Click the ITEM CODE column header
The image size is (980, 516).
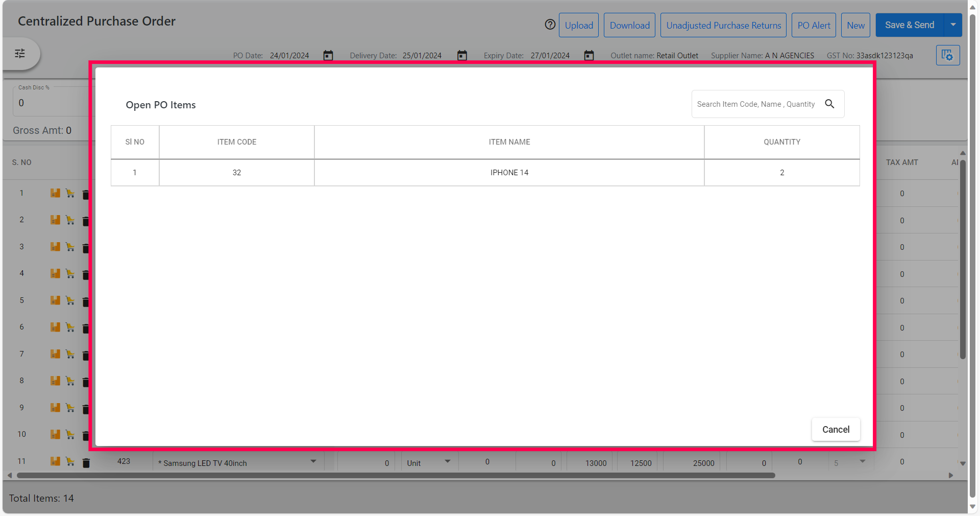[237, 142]
